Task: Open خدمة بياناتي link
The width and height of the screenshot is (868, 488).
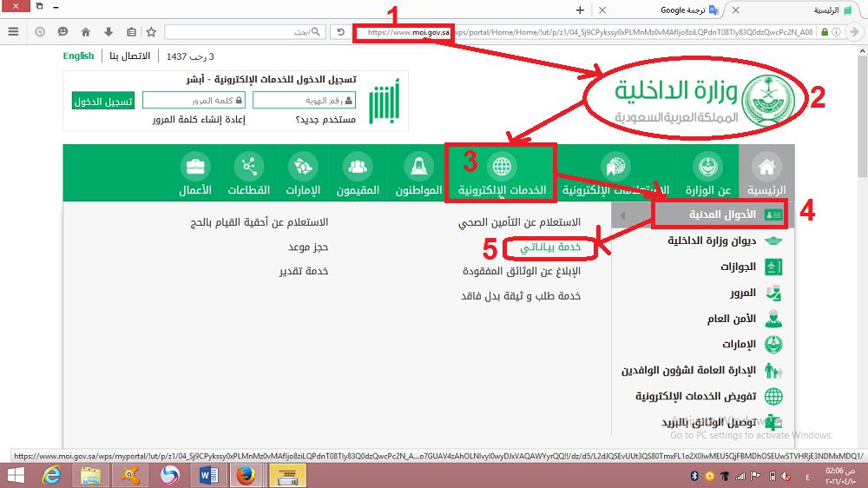Action: coord(550,247)
